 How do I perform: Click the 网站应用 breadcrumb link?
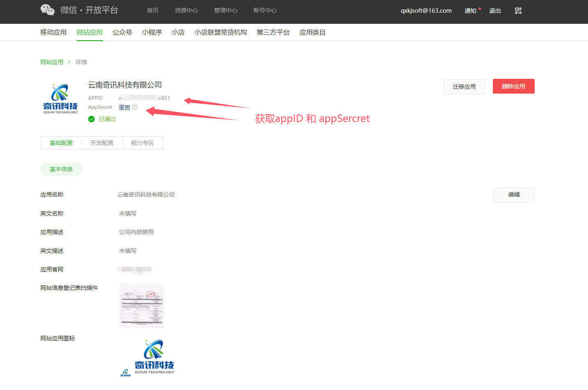pos(52,62)
